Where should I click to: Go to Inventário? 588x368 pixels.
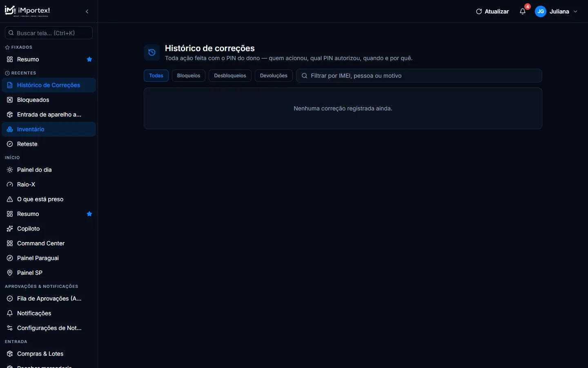pyautogui.click(x=49, y=129)
